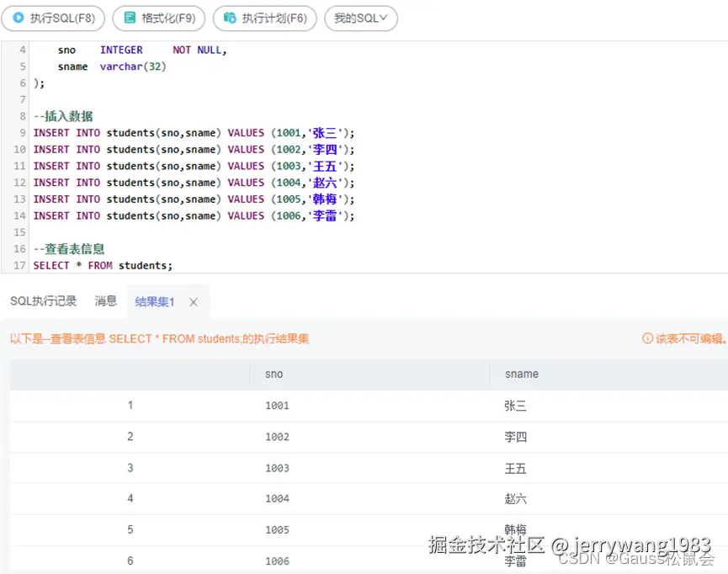Place cursor on SELECT * FROM students line
The height and width of the screenshot is (574, 728).
(103, 266)
